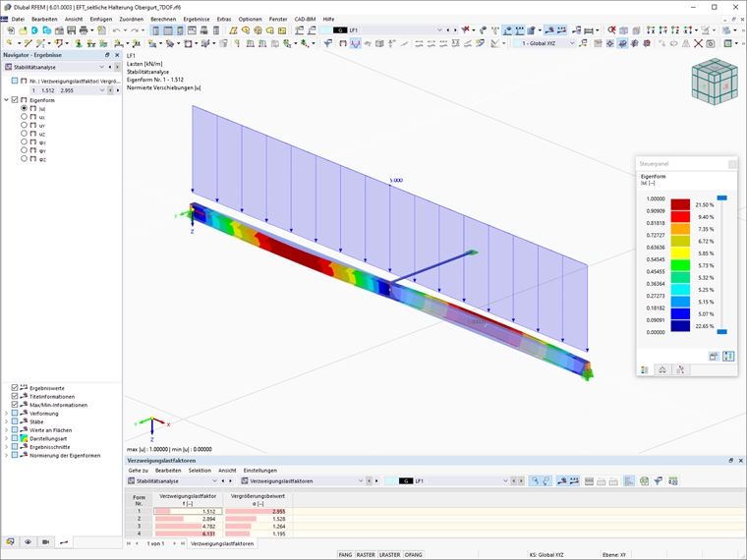Screen dimensions: 747x560
Task: Click the new model file icon
Action: 11,30
